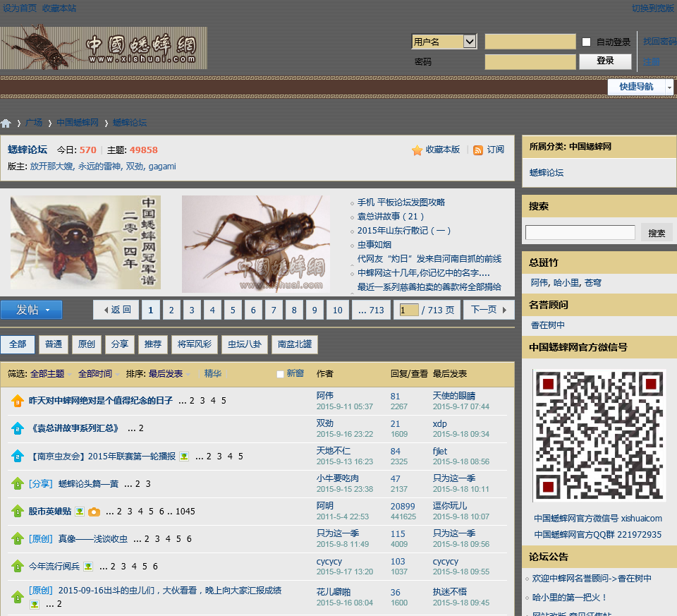Viewport: 677px width, 616px height.
Task: Click the green arrow icon beside 股市英雄贴
Action: pyautogui.click(x=17, y=512)
